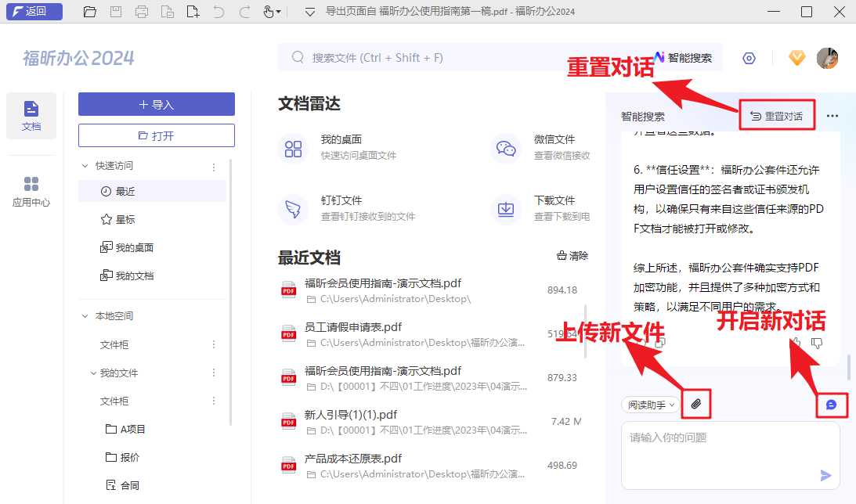856x504 pixels.
Task: Switch to 应用中心 in the left sidebar
Action: click(31, 188)
